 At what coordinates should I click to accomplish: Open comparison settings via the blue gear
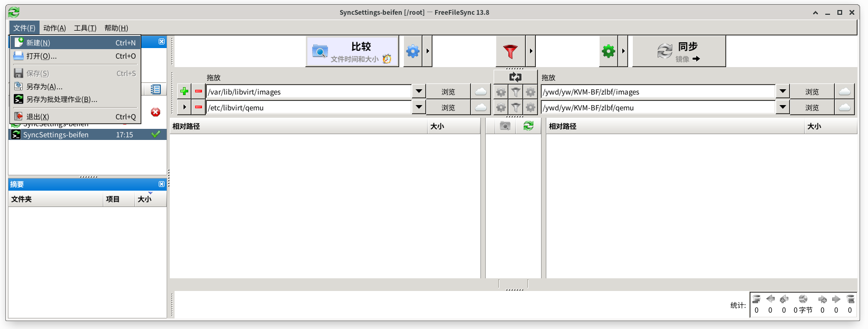pyautogui.click(x=413, y=51)
